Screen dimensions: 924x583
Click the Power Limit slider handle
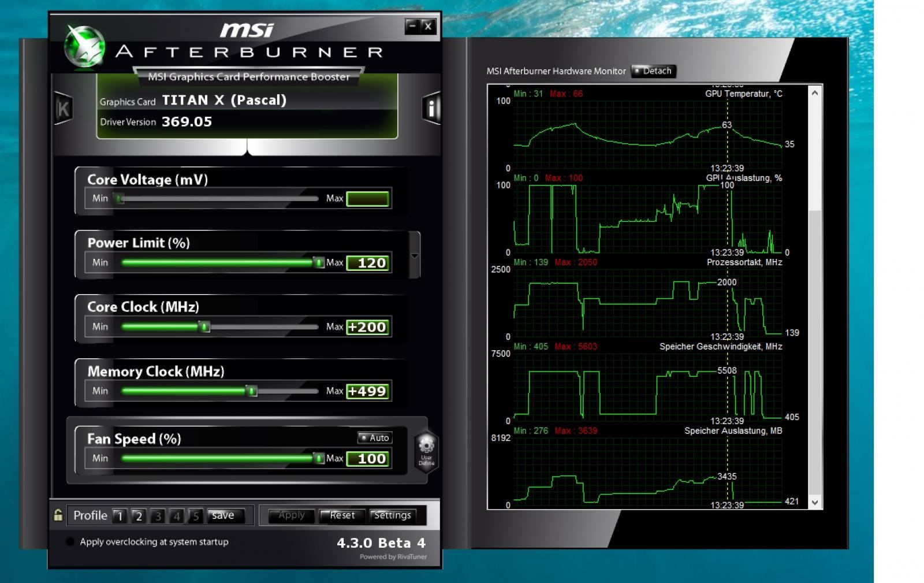(318, 263)
